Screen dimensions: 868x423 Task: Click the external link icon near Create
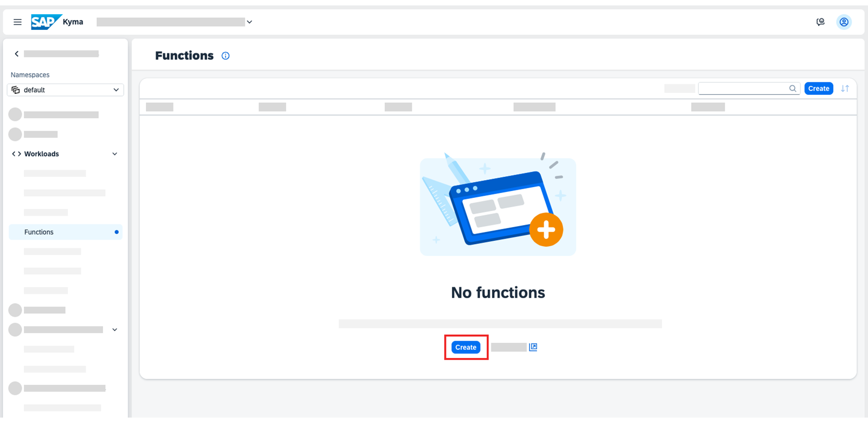[533, 347]
